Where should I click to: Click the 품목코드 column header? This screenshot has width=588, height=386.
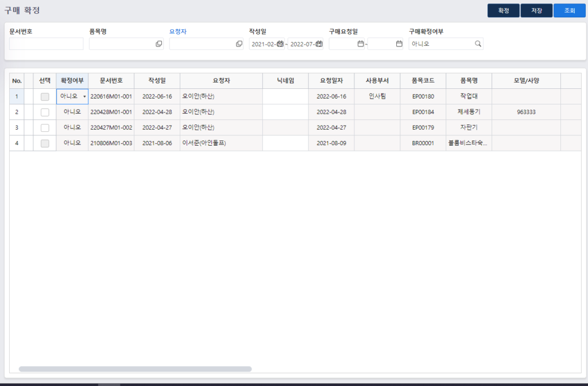[423, 81]
